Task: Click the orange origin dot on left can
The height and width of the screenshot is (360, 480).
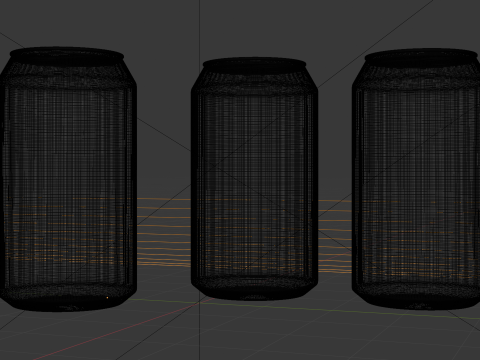Action: click(107, 297)
